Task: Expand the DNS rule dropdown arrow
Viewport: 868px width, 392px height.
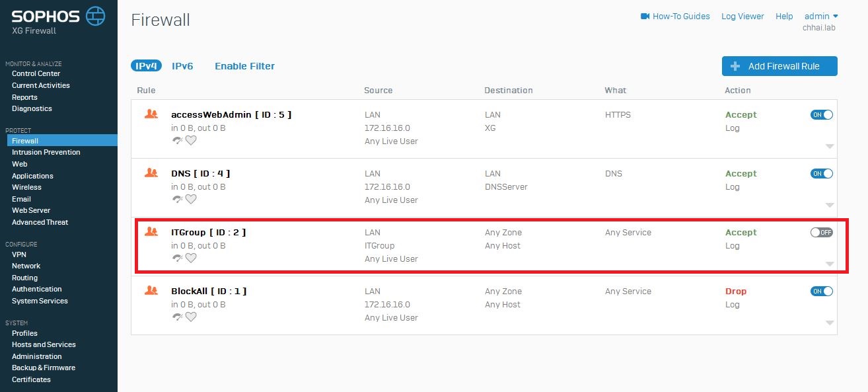Action: (830, 206)
